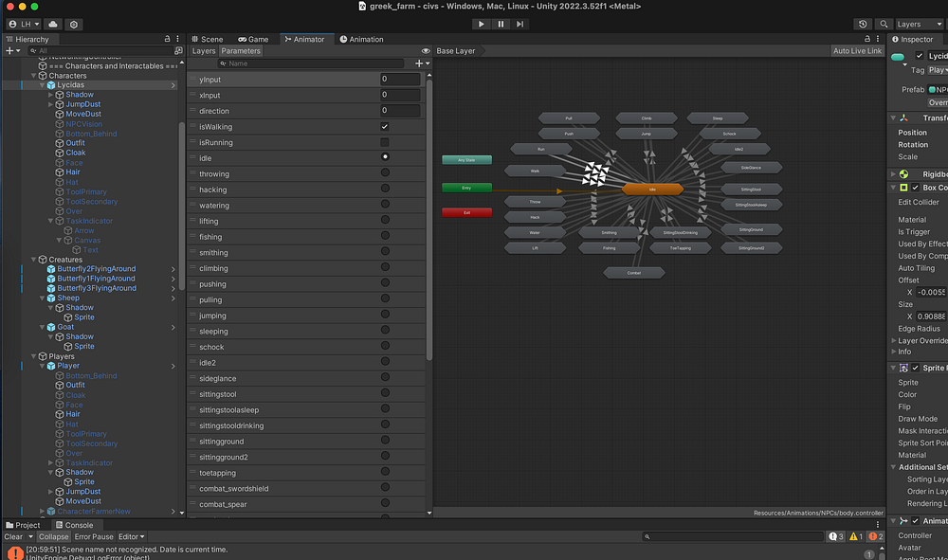Click the global search magnifier icon
This screenshot has width=948, height=560.
tap(884, 24)
